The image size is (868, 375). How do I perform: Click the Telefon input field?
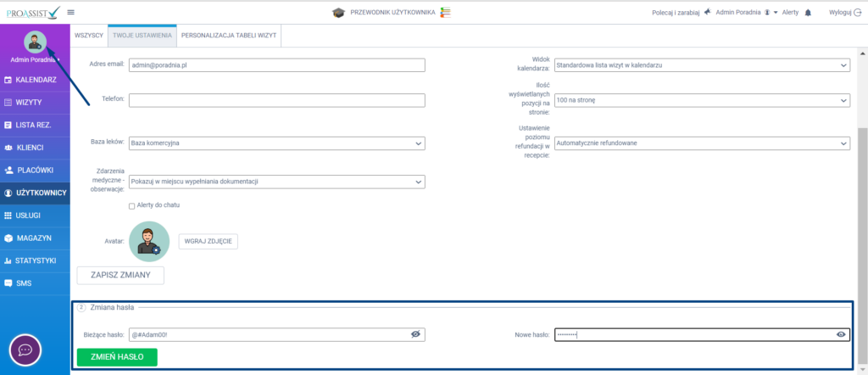pyautogui.click(x=276, y=100)
